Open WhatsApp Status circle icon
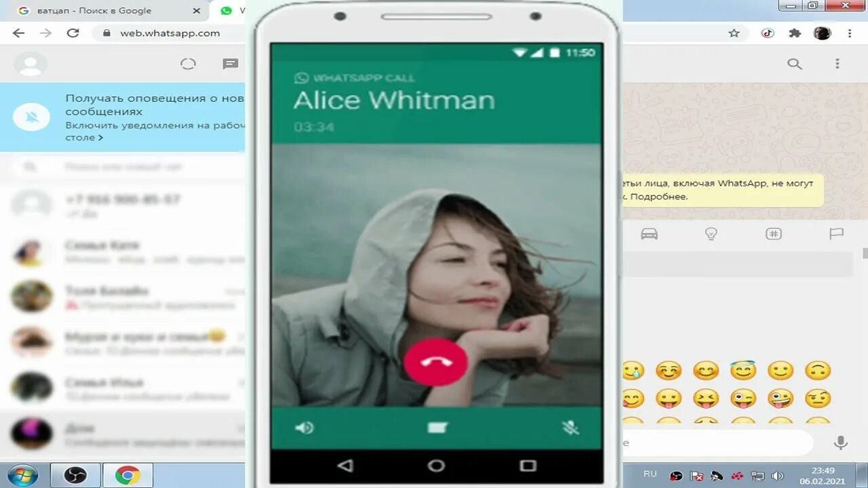868x488 pixels. pos(188,64)
